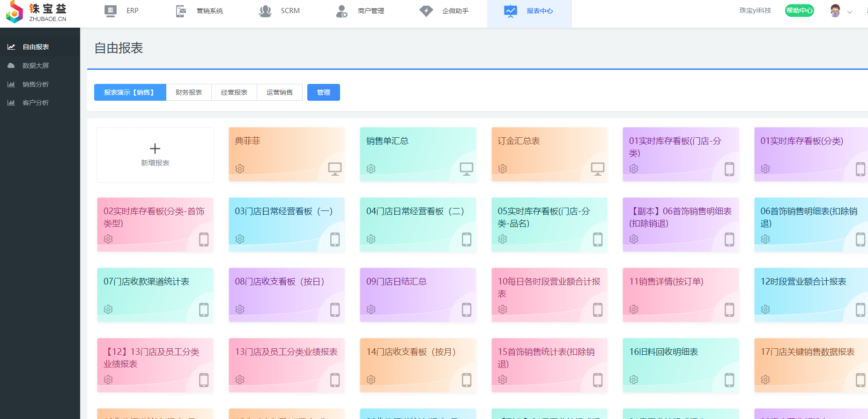Select 自由报表 in the sidebar
Screen dimensions: 868x419
pyautogui.click(x=40, y=47)
